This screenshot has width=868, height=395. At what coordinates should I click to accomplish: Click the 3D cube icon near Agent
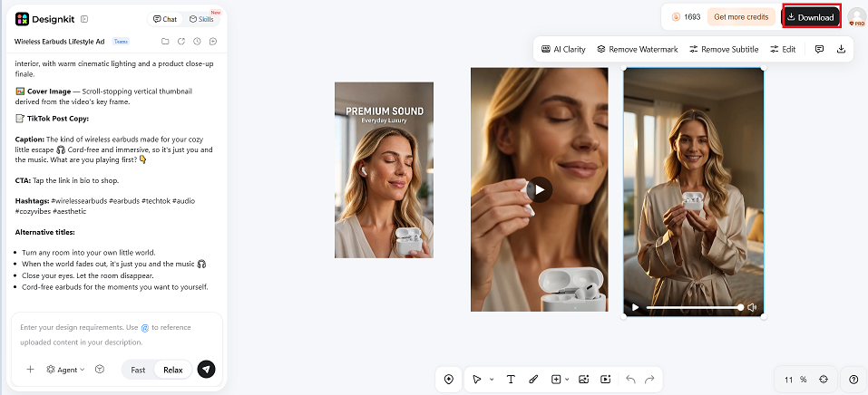click(100, 369)
